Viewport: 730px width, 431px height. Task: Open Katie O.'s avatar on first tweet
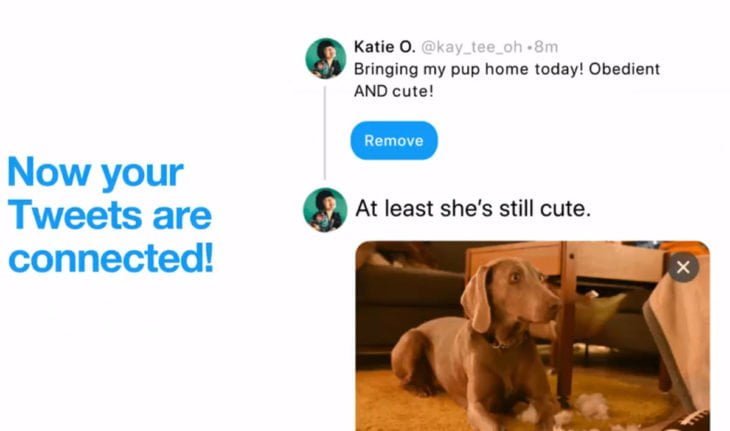click(326, 58)
